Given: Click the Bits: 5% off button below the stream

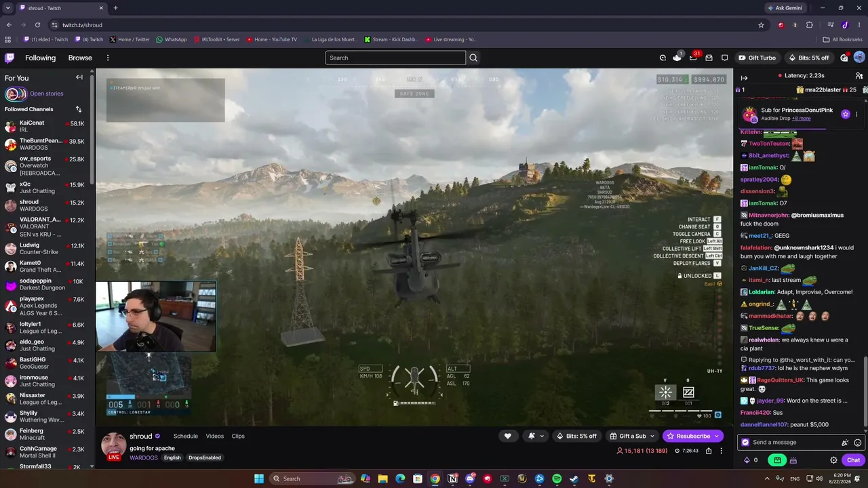Looking at the screenshot, I should (577, 436).
